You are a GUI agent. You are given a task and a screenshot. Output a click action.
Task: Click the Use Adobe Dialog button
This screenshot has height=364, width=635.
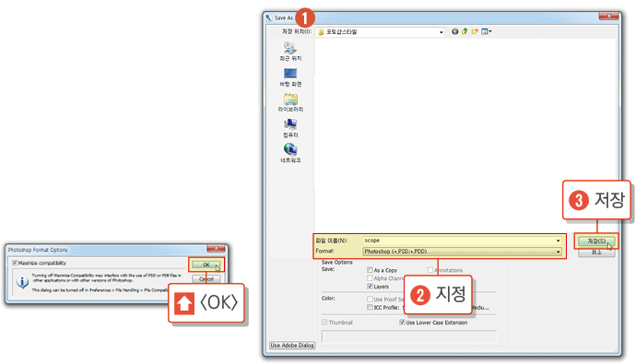292,346
